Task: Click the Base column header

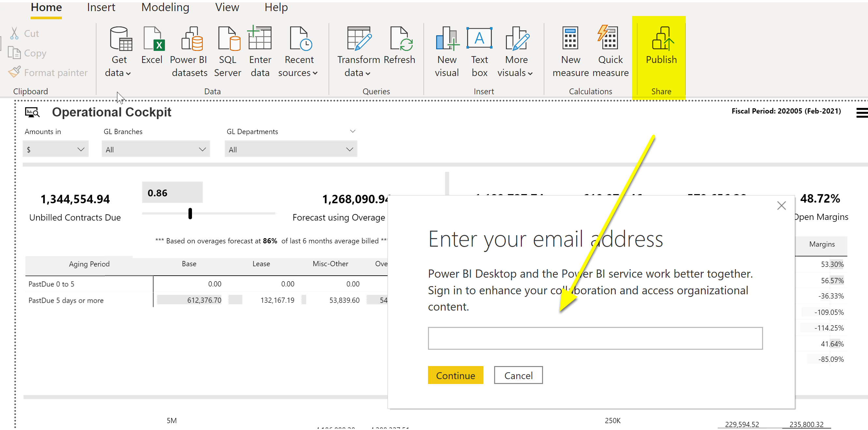Action: pyautogui.click(x=189, y=264)
